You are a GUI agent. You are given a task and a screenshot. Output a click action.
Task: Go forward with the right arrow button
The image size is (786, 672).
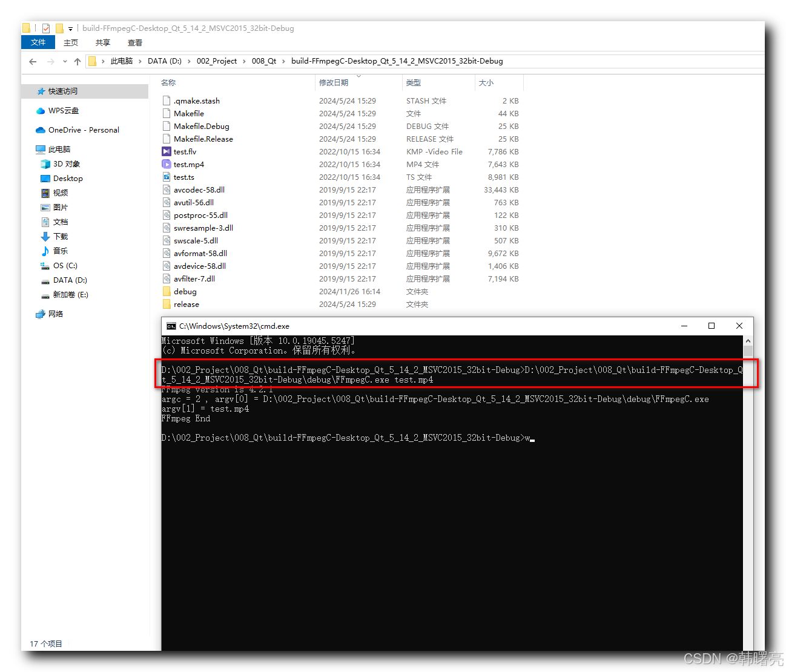[50, 61]
